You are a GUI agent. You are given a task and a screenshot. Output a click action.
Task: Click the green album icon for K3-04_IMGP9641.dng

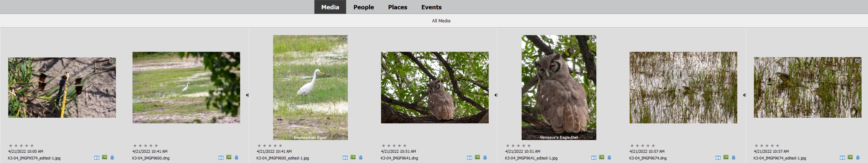pos(477,157)
